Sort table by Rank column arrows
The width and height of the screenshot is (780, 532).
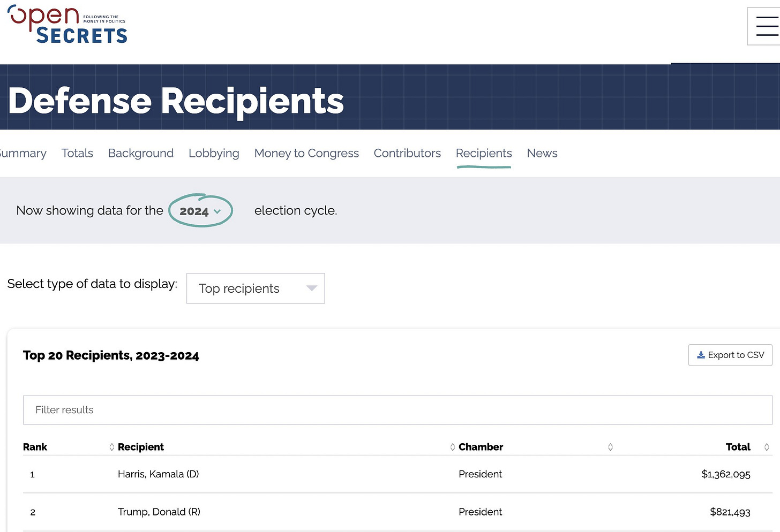click(x=111, y=447)
